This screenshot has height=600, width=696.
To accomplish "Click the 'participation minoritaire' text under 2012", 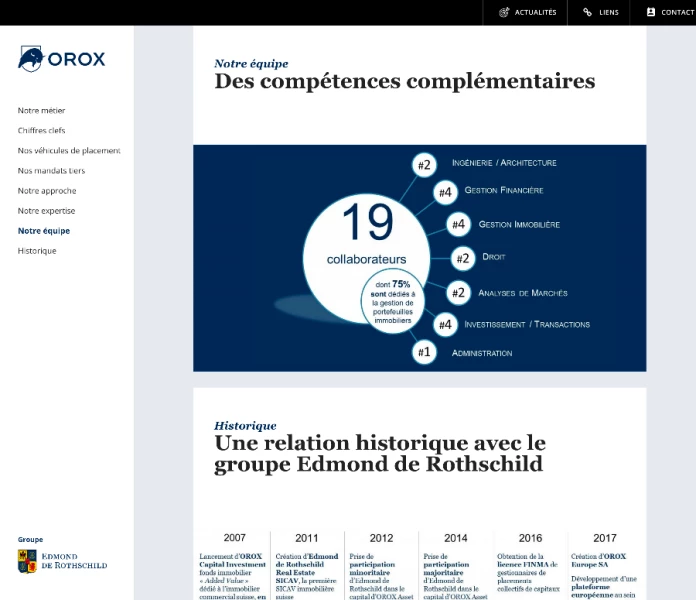I will (372, 568).
